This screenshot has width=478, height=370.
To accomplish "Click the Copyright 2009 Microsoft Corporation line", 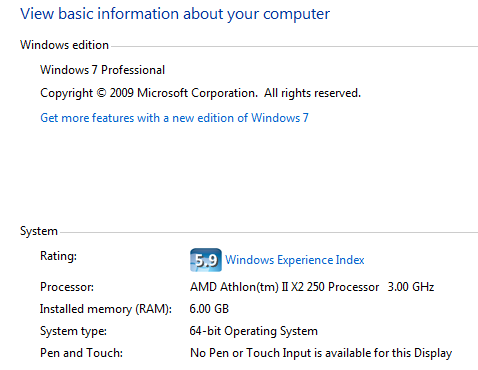I will pyautogui.click(x=200, y=93).
